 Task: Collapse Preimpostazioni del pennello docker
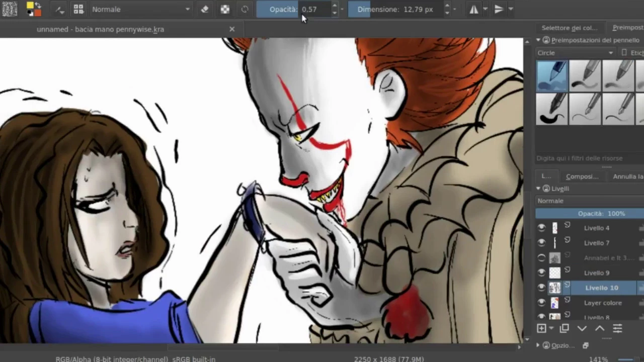tap(538, 40)
